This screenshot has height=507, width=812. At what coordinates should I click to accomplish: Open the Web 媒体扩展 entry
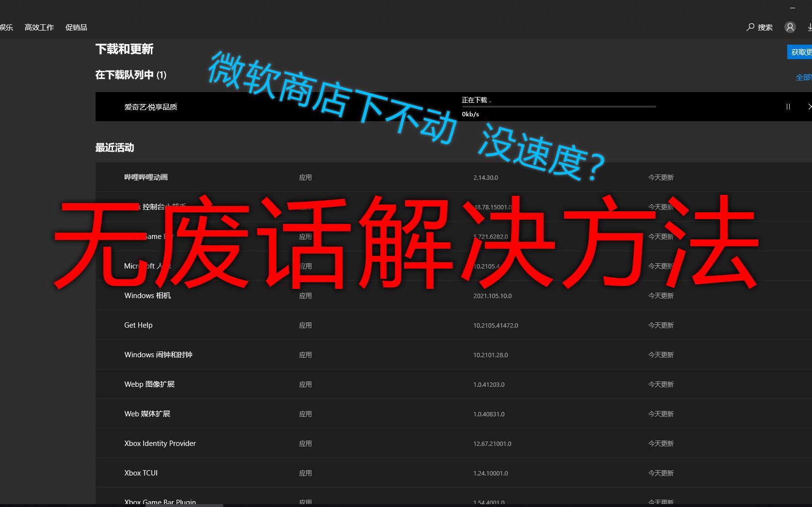pyautogui.click(x=147, y=413)
